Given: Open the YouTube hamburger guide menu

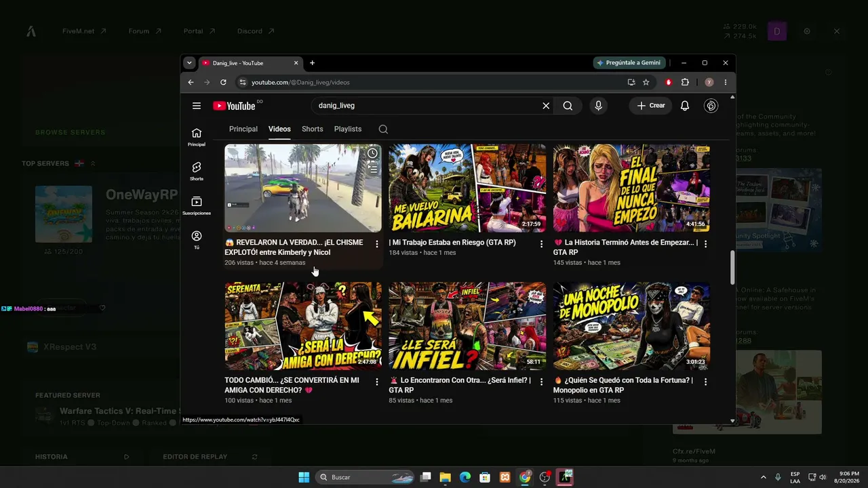Looking at the screenshot, I should tap(197, 106).
